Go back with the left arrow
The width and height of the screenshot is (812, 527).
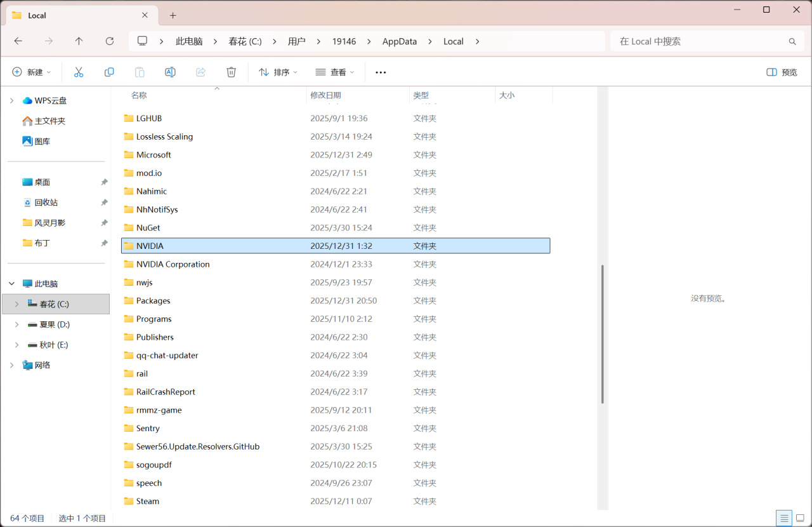pyautogui.click(x=18, y=41)
